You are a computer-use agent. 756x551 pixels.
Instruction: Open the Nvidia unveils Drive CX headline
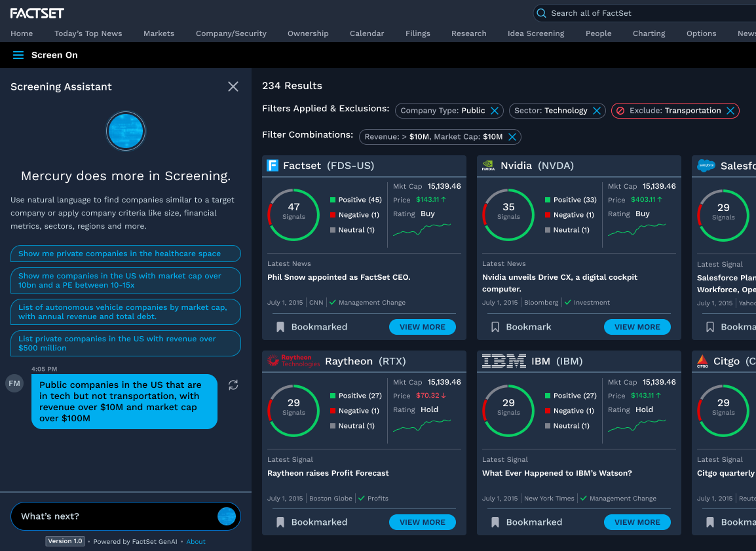tap(559, 283)
